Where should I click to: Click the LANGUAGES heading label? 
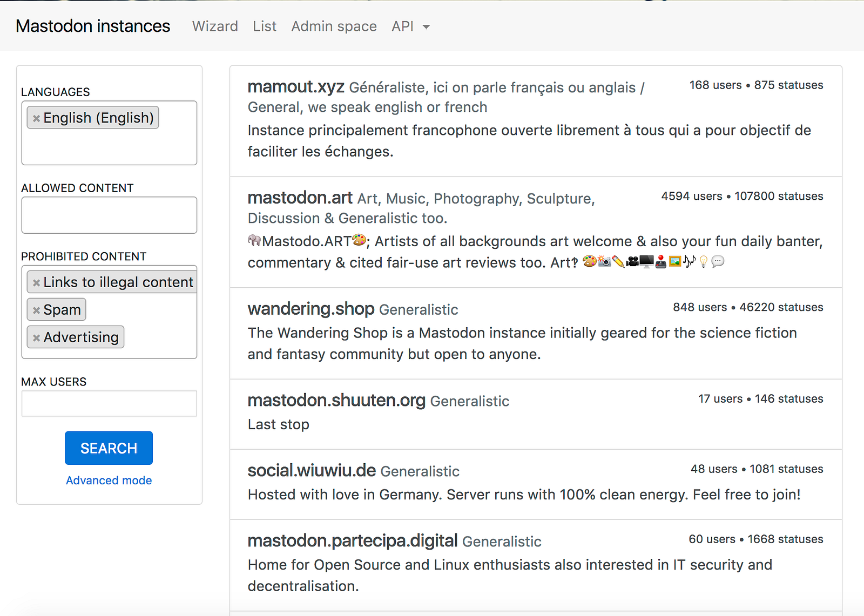pos(56,92)
